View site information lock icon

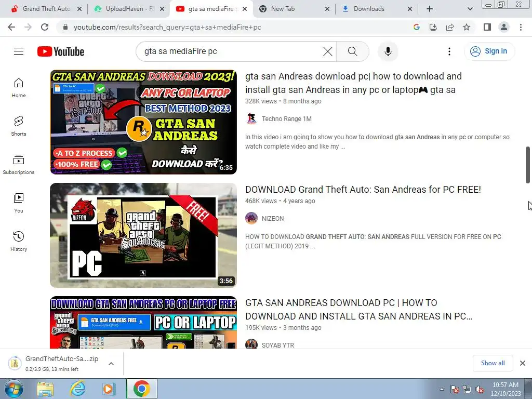[65, 27]
